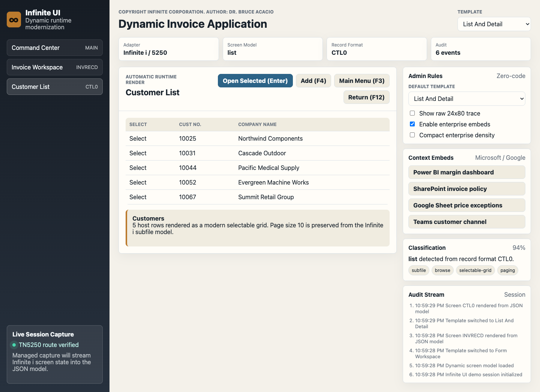The image size is (540, 392).
Task: Click Pacific Medical Supply company name
Action: coord(268,168)
